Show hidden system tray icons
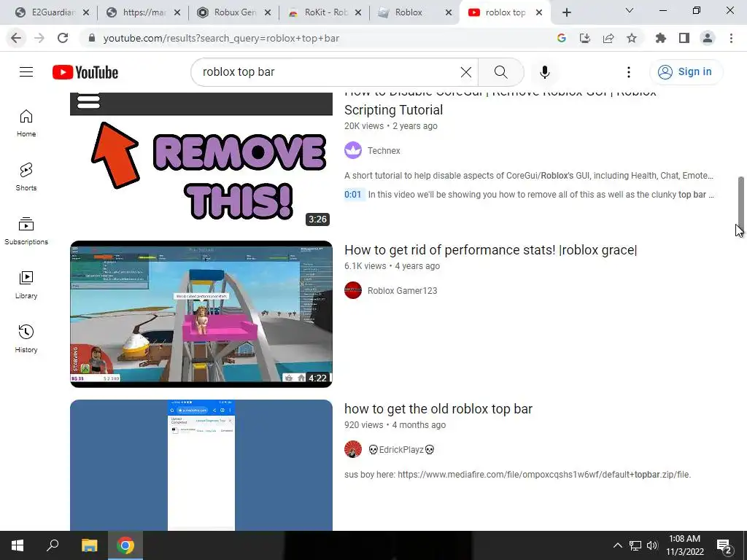This screenshot has width=747, height=560. 617,545
